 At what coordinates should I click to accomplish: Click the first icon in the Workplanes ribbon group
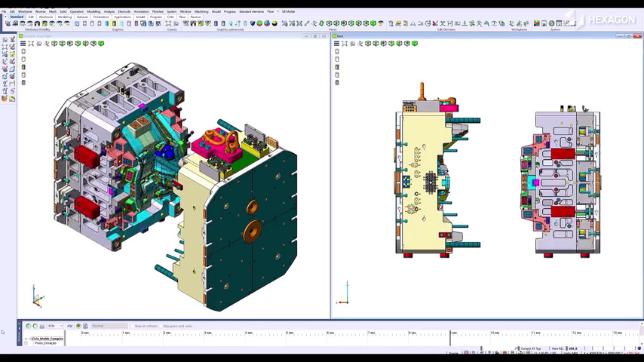(x=512, y=23)
